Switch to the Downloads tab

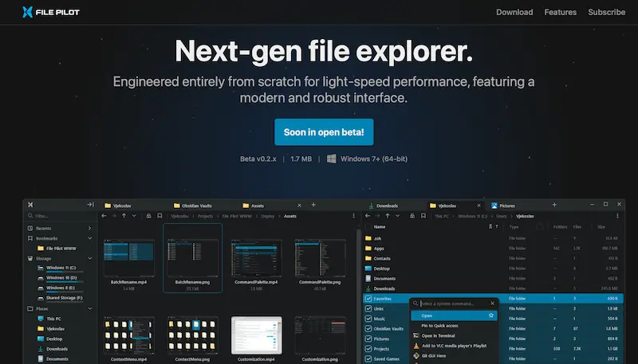(384, 205)
